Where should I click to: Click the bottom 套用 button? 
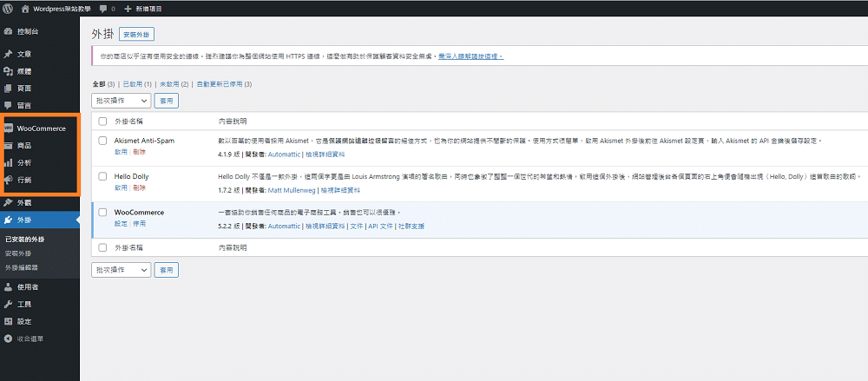166,270
